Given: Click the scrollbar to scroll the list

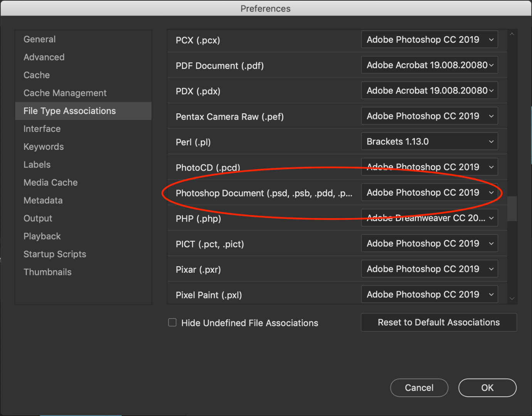Looking at the screenshot, I should pos(512,209).
